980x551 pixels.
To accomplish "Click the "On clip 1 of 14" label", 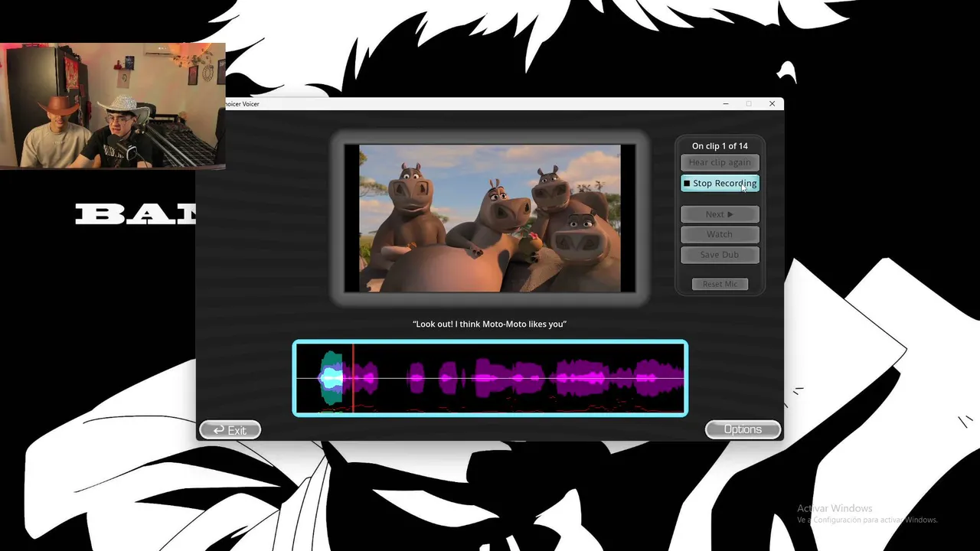I will 720,145.
